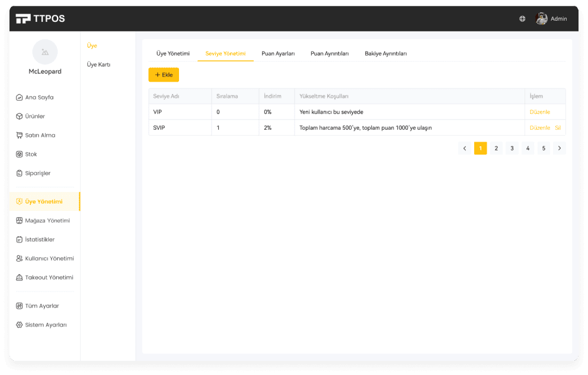Select pagination page 3
Image resolution: width=588 pixels, height=375 pixels.
coord(512,148)
